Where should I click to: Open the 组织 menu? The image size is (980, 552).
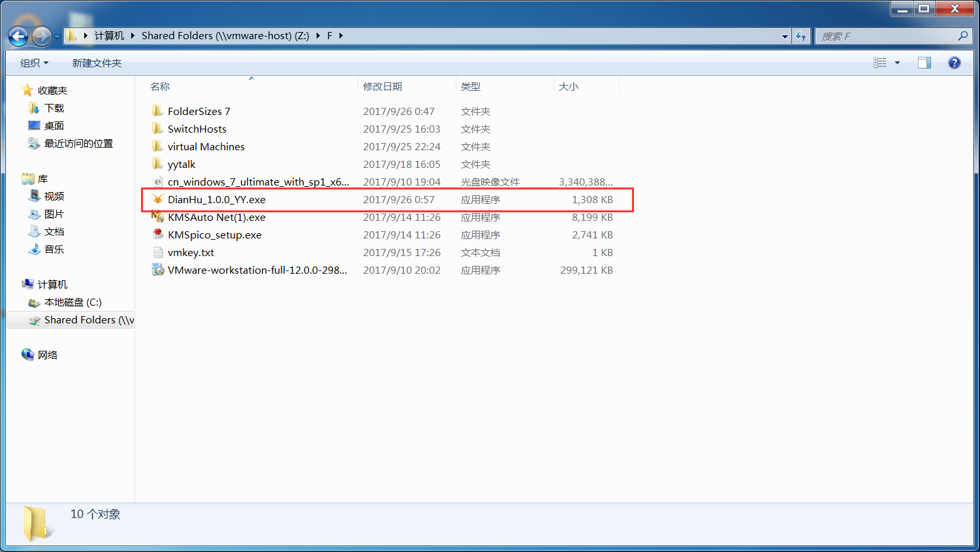pos(34,63)
